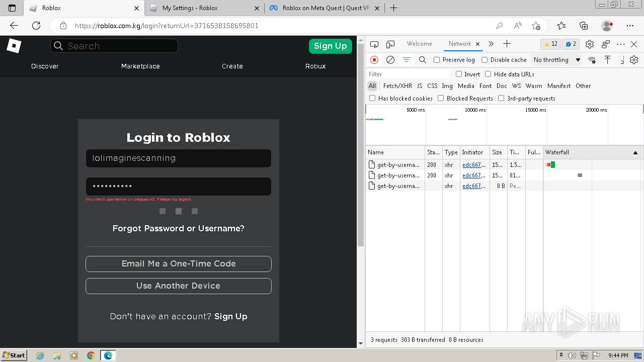Open file explorer from taskbar
Screen dimensions: 644x362
pos(57,355)
